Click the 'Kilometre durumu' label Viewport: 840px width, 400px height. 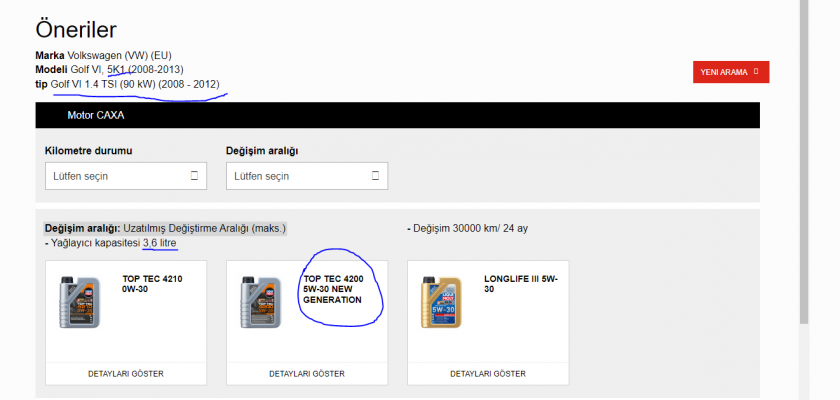pos(88,151)
